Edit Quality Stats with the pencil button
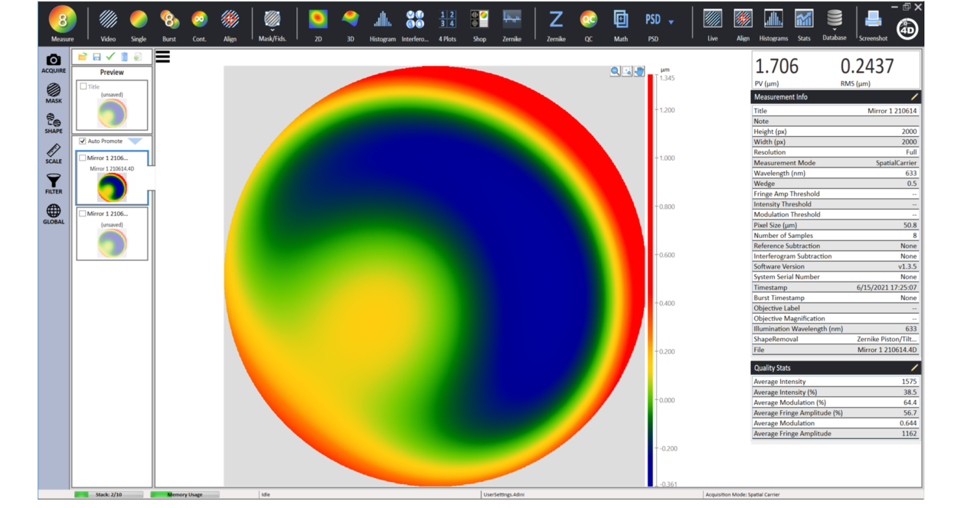 [x=913, y=367]
